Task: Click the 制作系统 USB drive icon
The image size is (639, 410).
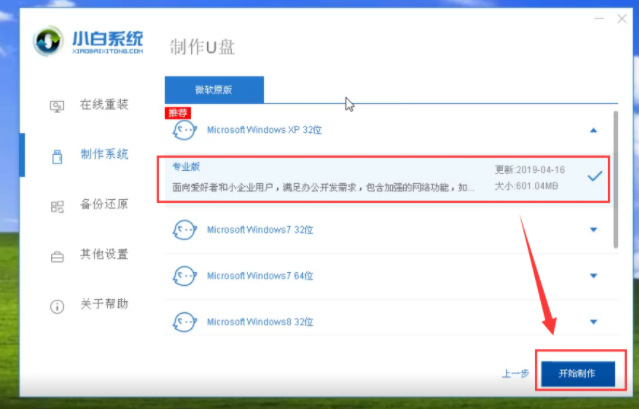Action: pos(57,155)
